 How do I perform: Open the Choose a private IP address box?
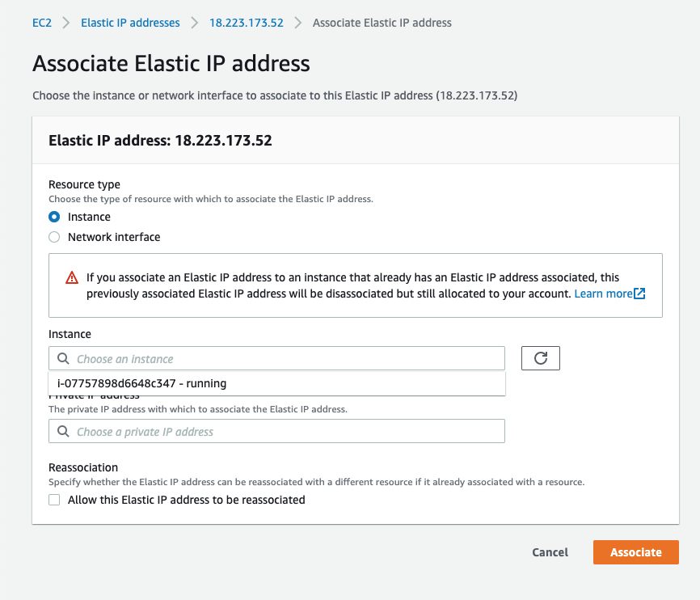click(x=283, y=432)
